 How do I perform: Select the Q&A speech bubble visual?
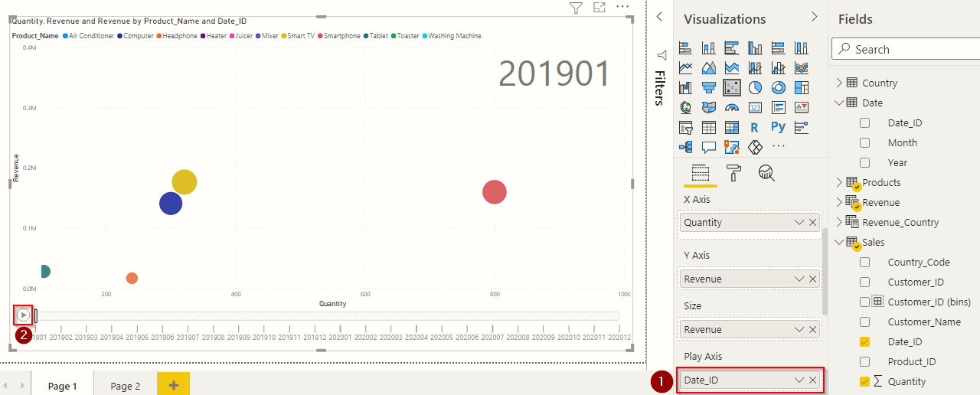709,147
